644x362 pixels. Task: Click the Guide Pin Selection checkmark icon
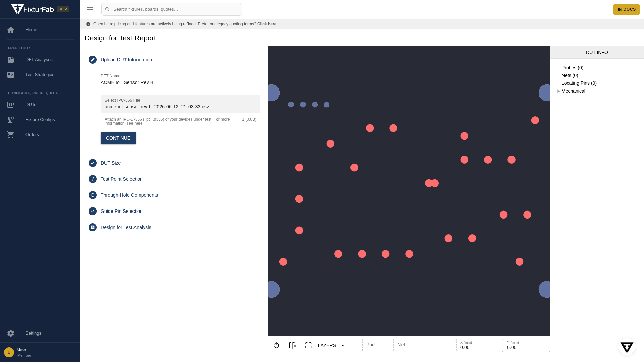point(93,211)
